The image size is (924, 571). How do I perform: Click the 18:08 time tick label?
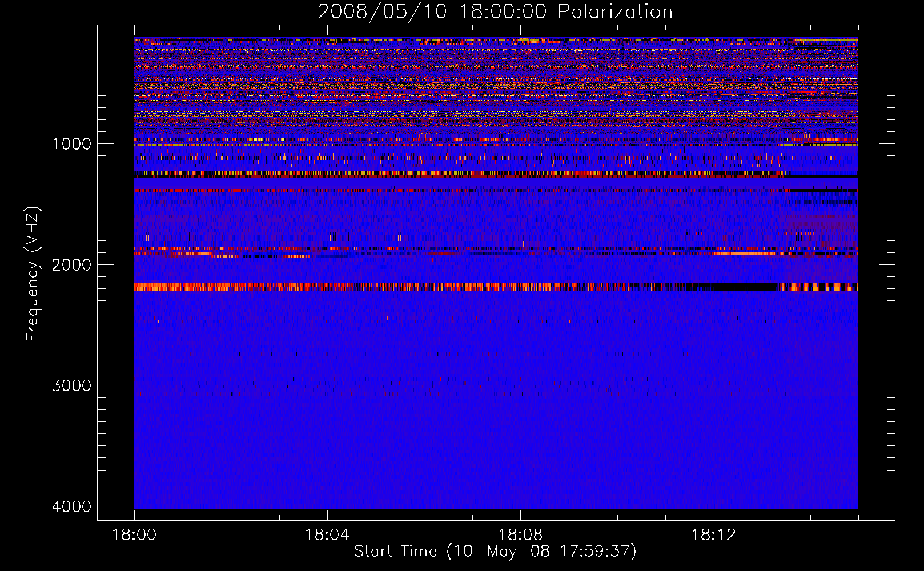tap(520, 535)
